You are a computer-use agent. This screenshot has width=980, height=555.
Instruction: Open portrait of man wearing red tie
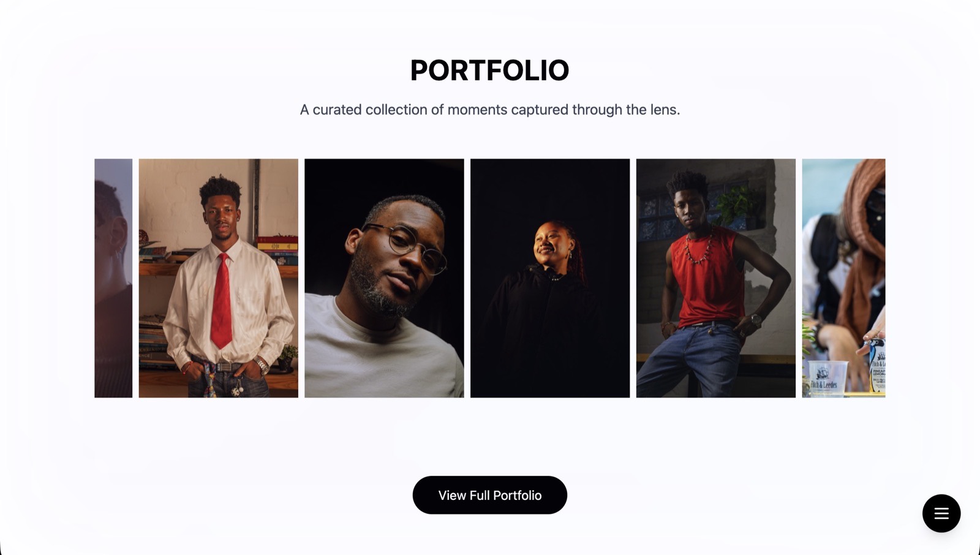coord(219,278)
